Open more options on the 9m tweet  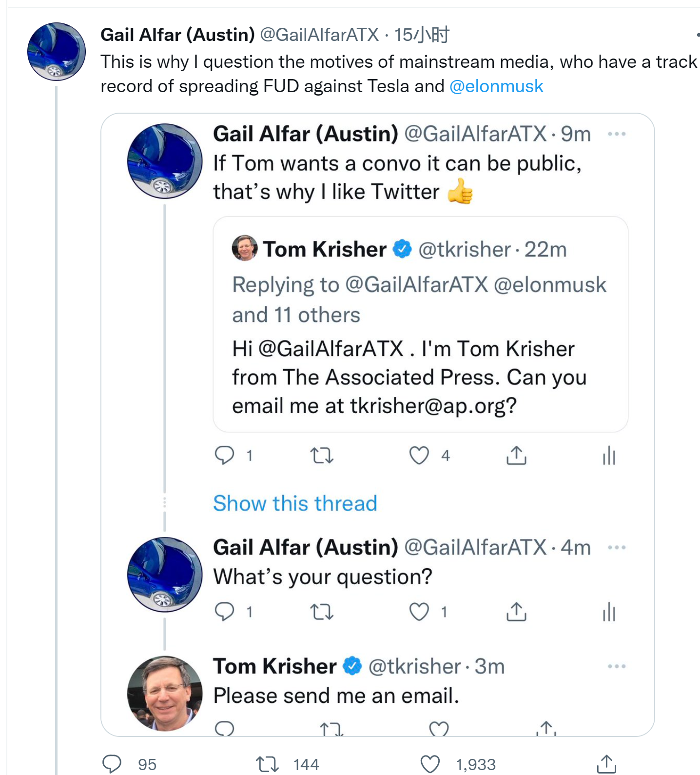point(617,134)
